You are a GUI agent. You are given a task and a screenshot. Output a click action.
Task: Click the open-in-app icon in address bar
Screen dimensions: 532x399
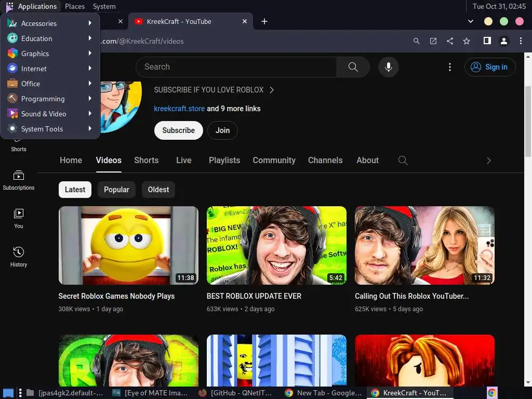433,41
